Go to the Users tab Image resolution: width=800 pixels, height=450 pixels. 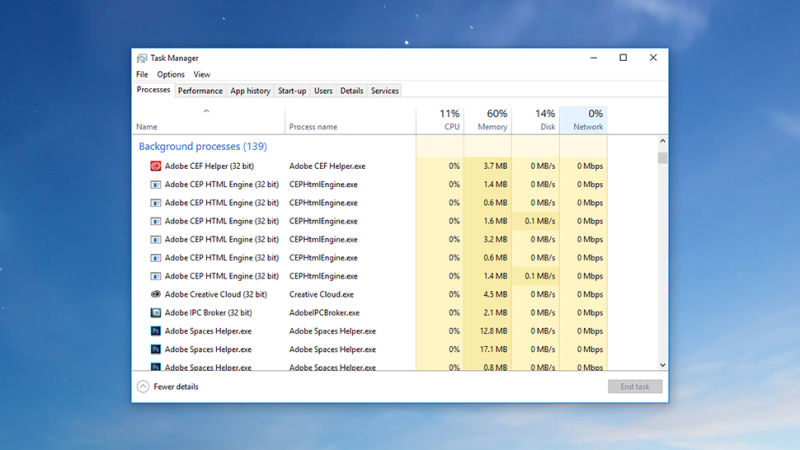point(323,91)
